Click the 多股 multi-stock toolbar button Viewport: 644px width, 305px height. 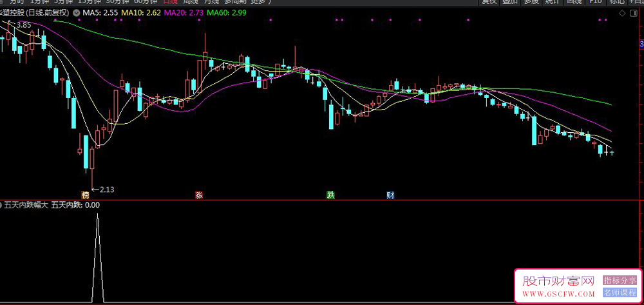(531, 2)
